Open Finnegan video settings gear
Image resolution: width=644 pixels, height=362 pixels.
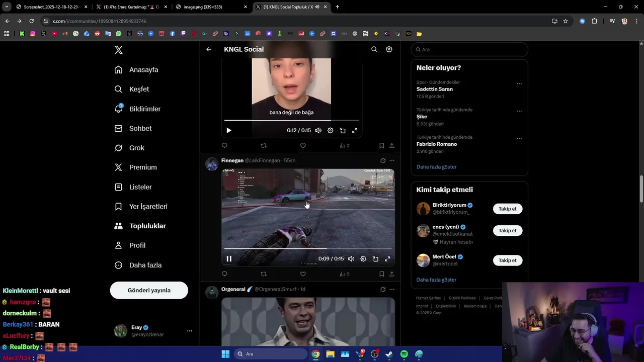(x=363, y=259)
